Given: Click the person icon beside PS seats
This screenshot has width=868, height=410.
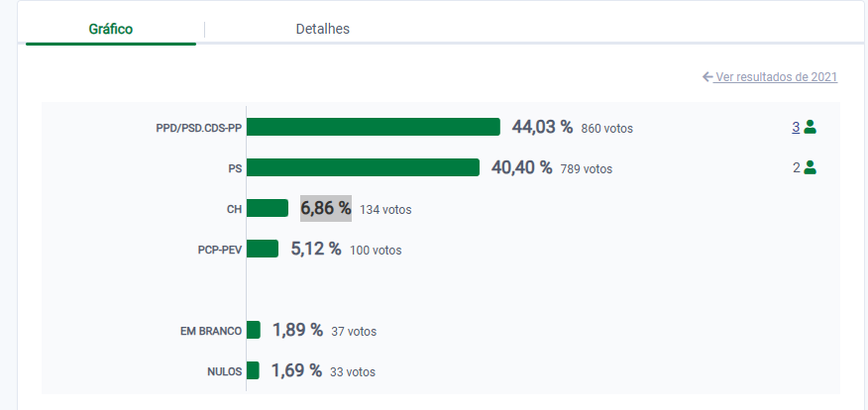Looking at the screenshot, I should click(810, 167).
